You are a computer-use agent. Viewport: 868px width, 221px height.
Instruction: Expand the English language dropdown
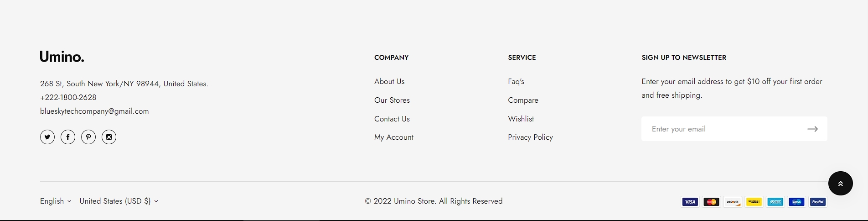click(x=56, y=201)
